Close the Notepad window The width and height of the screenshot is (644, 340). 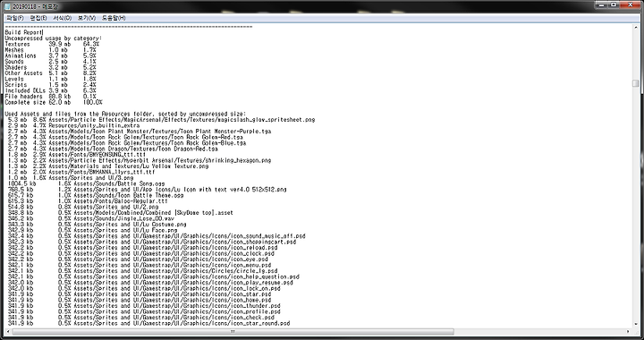coord(629,4)
